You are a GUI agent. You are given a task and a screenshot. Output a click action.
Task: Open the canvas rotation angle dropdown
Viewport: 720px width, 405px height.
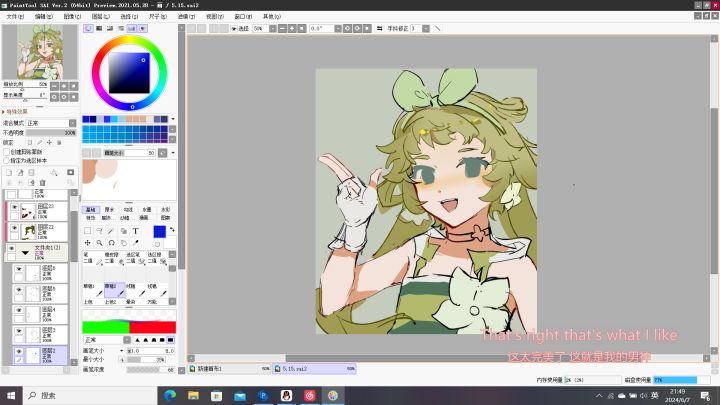[x=338, y=28]
